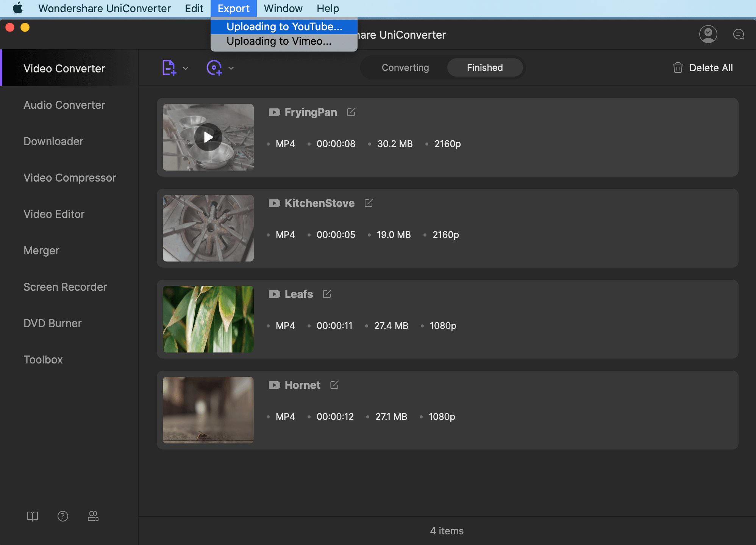Click the Delete All button
Viewport: 756px width, 545px height.
coord(711,67)
